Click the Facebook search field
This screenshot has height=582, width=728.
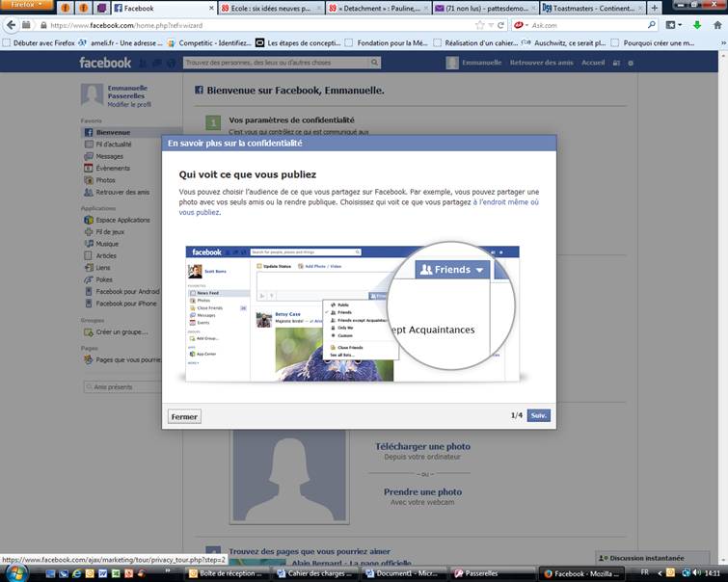(276, 63)
